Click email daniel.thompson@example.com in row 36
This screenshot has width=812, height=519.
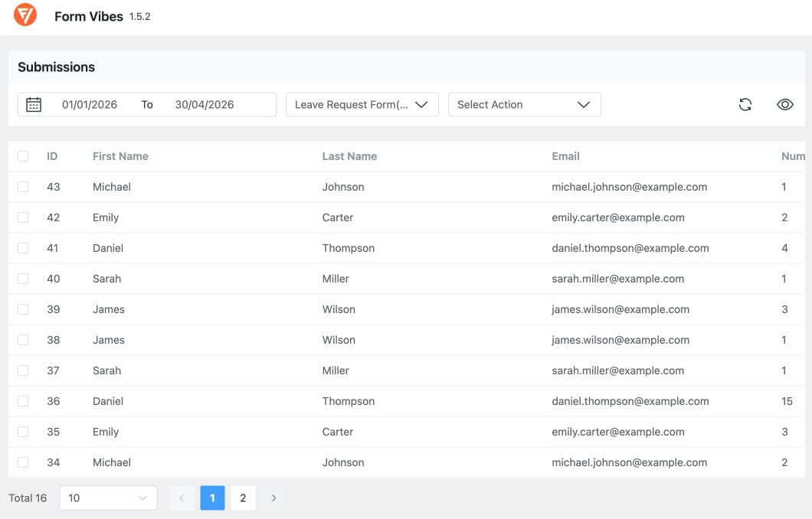(x=630, y=401)
